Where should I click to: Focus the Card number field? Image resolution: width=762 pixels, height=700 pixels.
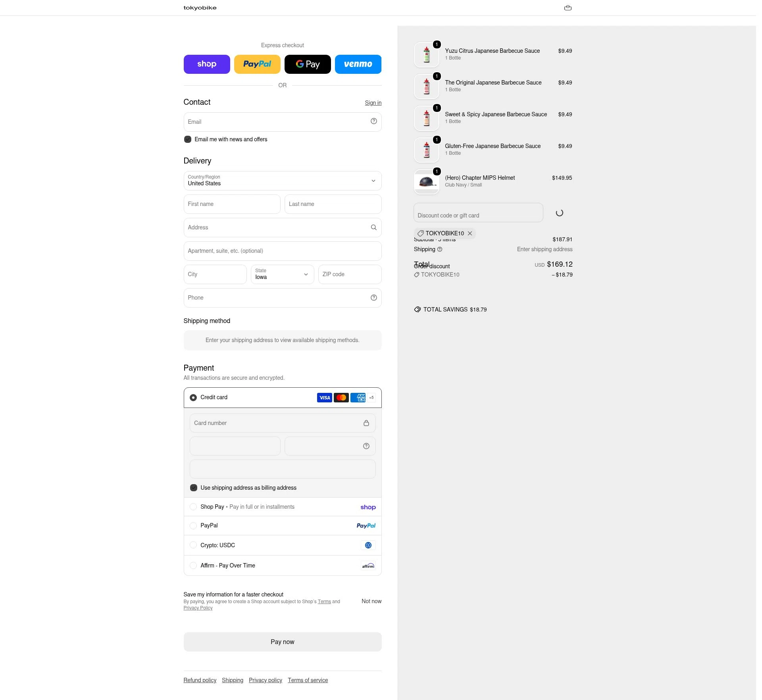pyautogui.click(x=283, y=423)
